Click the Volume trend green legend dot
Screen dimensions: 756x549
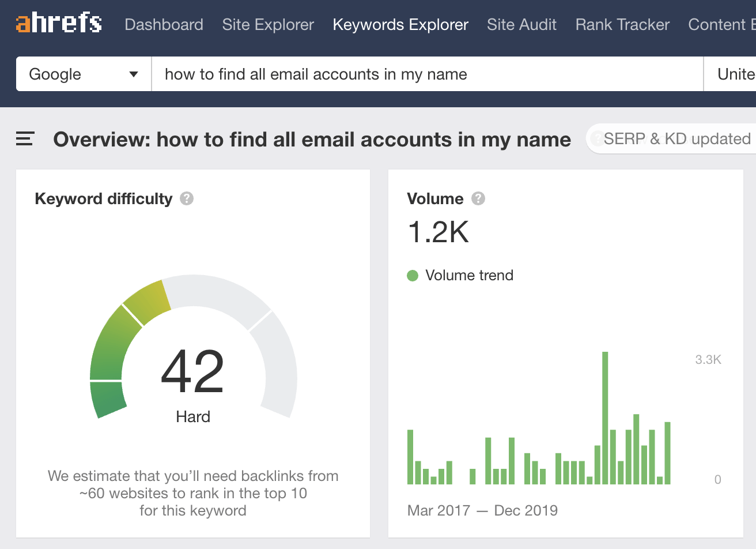pos(412,276)
